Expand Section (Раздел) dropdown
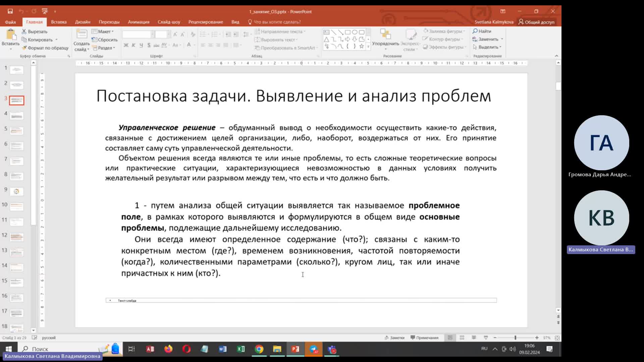This screenshot has height=362, width=644. coord(104,48)
